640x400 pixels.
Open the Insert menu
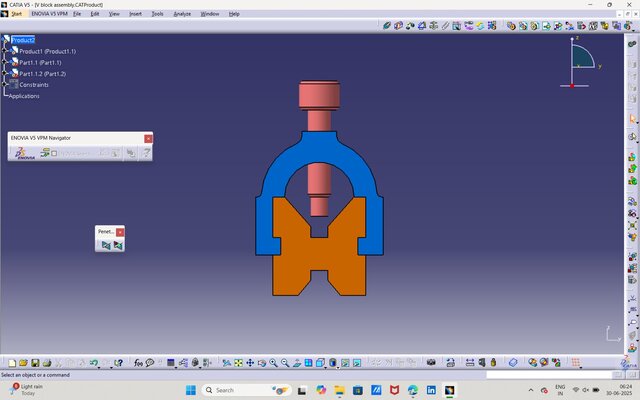pos(135,14)
